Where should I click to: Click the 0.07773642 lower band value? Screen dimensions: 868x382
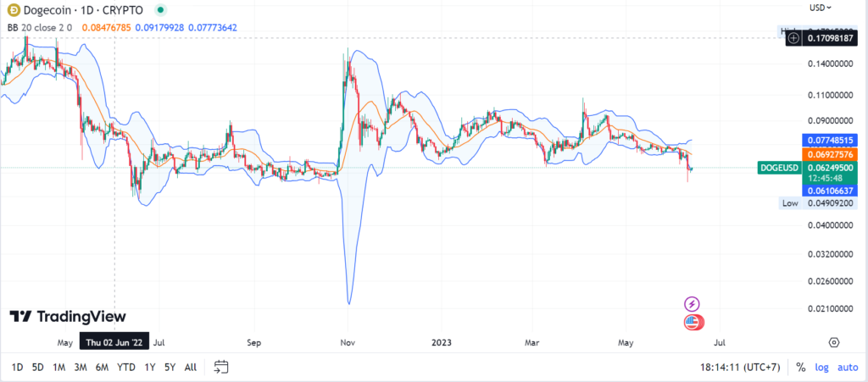(213, 26)
